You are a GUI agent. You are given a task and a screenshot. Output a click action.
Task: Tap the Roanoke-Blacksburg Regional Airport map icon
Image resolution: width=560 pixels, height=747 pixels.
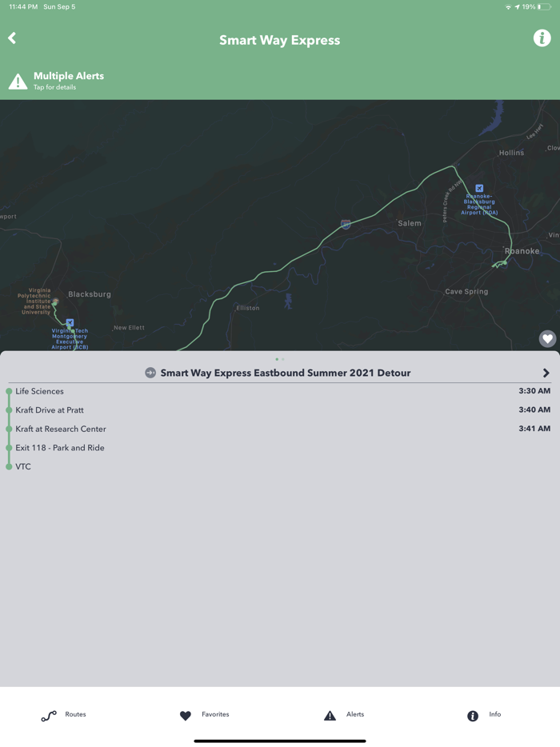[x=479, y=188]
